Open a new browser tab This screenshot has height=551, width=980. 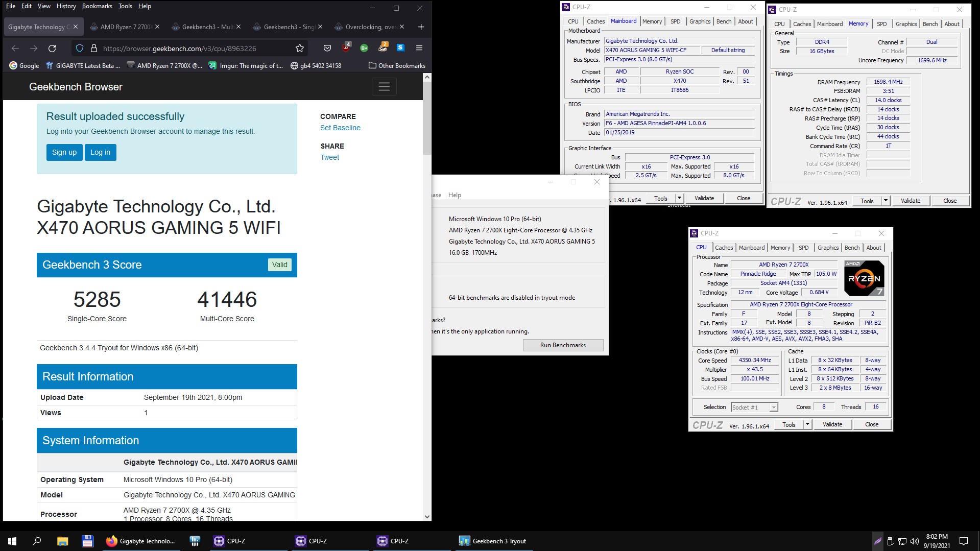pos(421,27)
